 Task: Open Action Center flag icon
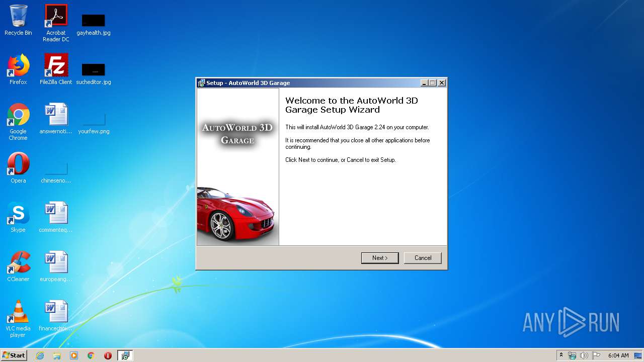click(596, 355)
